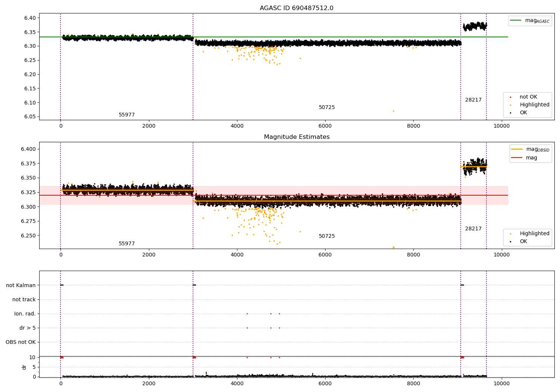Click "Highlighted" in the top plot legend

tap(535, 105)
